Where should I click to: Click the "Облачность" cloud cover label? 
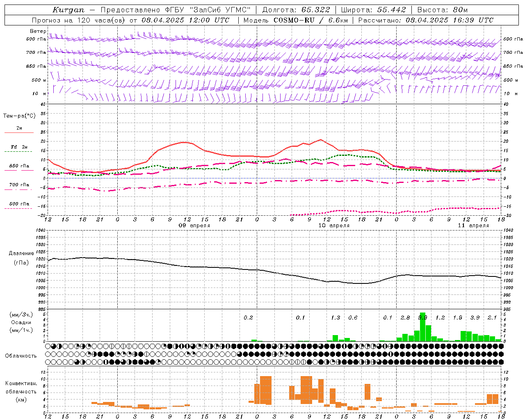coord(21,356)
